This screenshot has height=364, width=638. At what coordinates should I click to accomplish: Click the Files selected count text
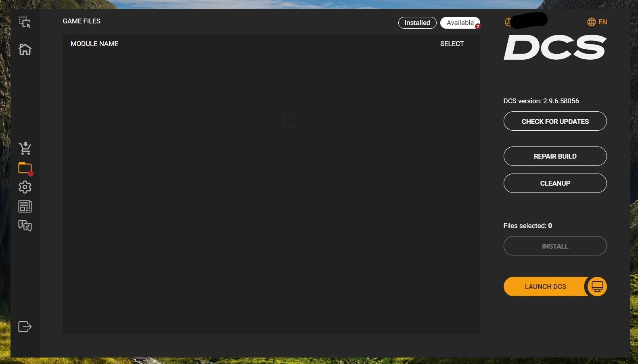tap(527, 226)
